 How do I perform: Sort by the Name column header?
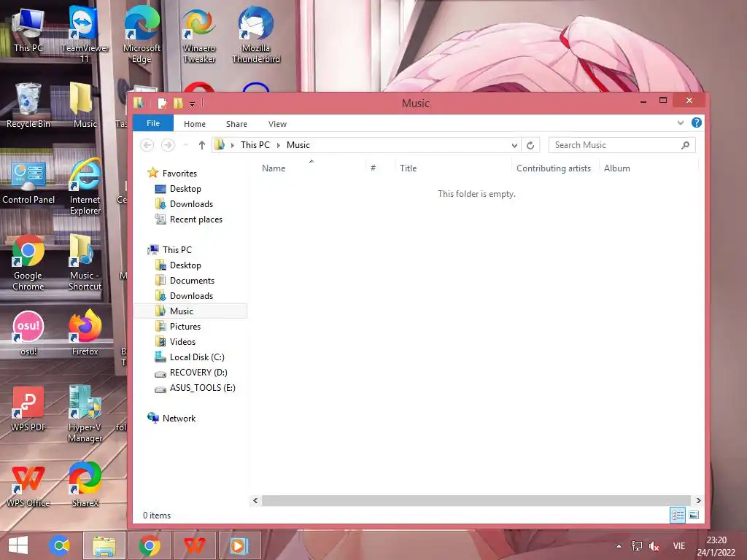point(274,168)
